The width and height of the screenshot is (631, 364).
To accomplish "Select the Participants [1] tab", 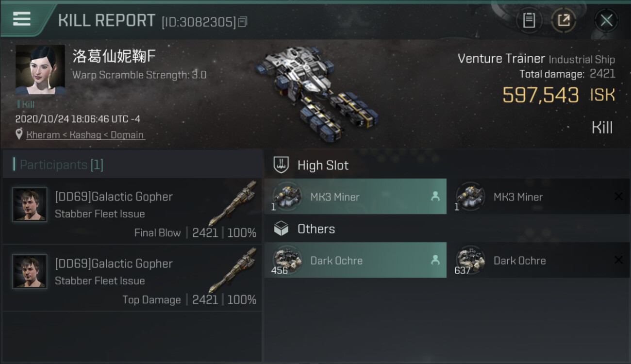I will pyautogui.click(x=62, y=165).
